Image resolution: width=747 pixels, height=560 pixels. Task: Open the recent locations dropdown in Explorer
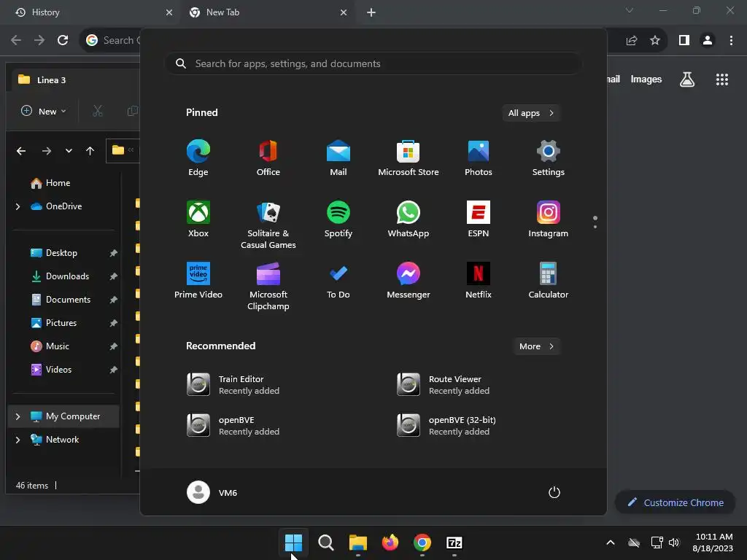[69, 151]
